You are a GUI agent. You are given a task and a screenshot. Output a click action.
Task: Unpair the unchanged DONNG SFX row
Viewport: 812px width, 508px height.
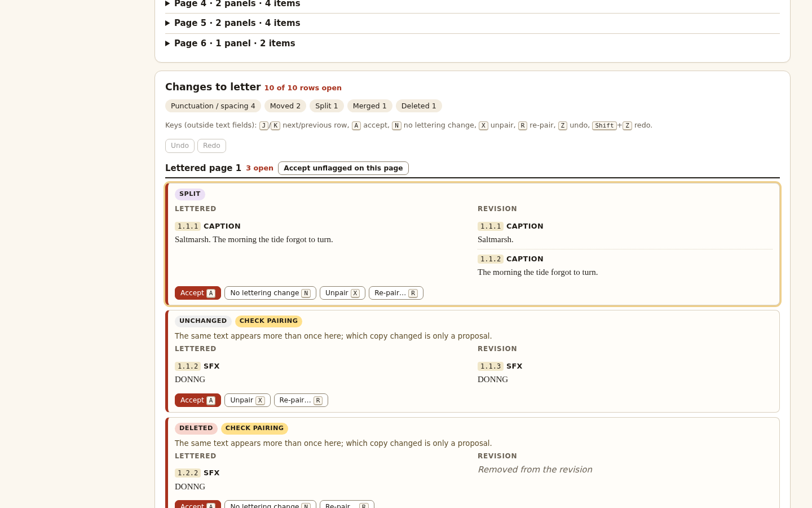click(x=248, y=400)
